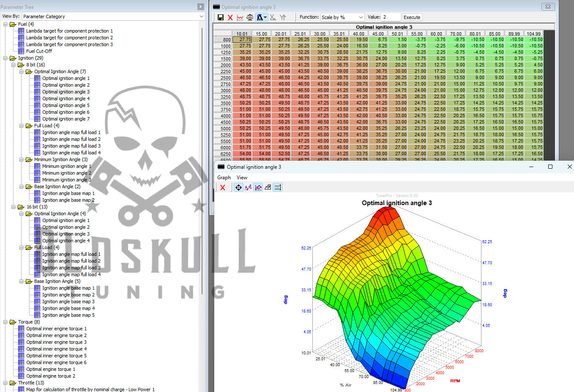This screenshot has width=574, height=392.
Task: Click the wireframe surface icon in graph toolbar
Action: tap(268, 187)
